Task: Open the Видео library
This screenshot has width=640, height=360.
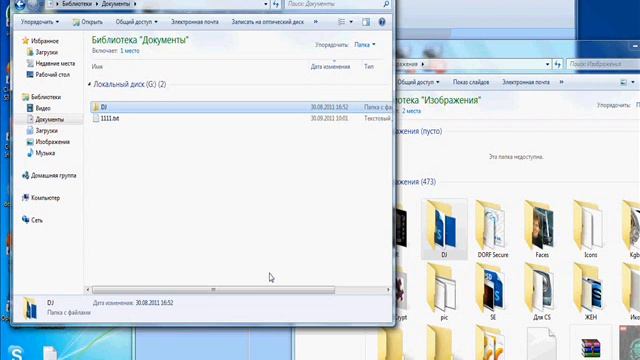Action: click(x=38, y=108)
